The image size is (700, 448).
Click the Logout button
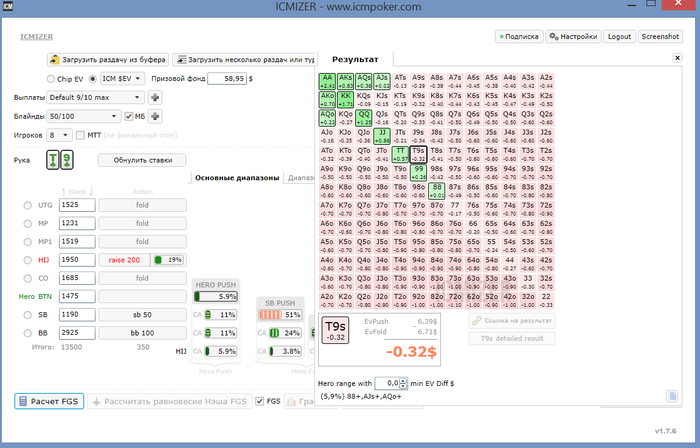619,37
